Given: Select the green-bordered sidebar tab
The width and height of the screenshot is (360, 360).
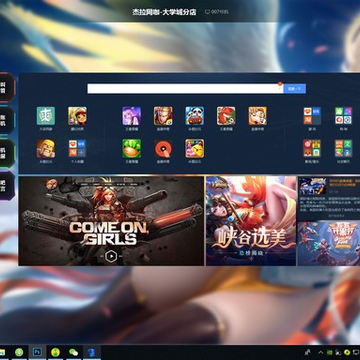Looking at the screenshot, I should (x=7, y=153).
